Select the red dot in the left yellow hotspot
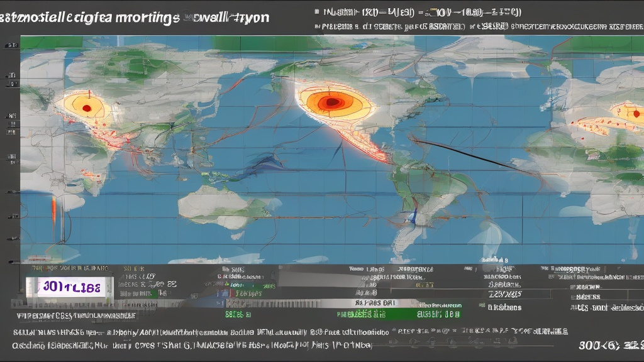 (x=87, y=108)
